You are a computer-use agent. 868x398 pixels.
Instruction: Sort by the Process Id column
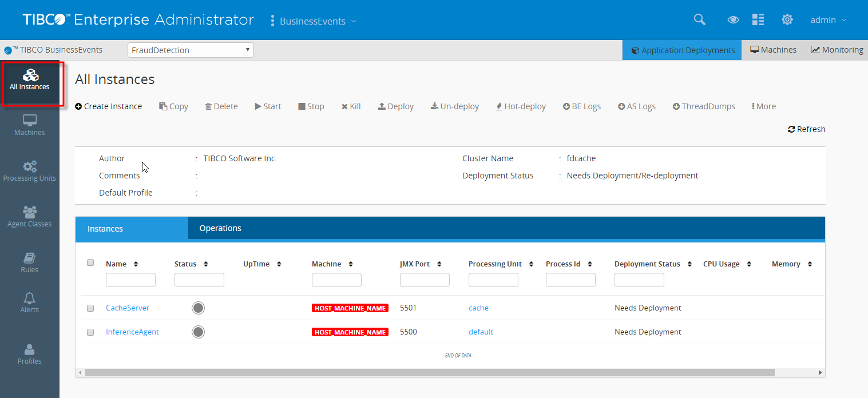click(590, 264)
